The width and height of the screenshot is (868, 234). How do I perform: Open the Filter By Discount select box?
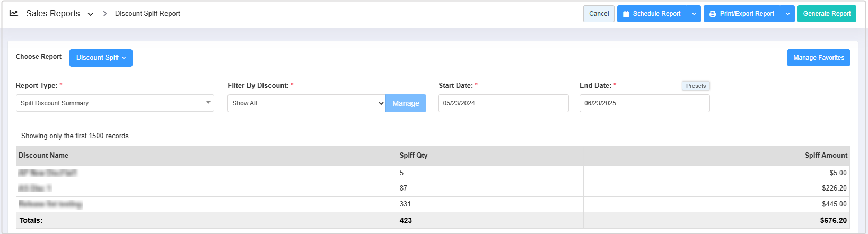point(306,103)
